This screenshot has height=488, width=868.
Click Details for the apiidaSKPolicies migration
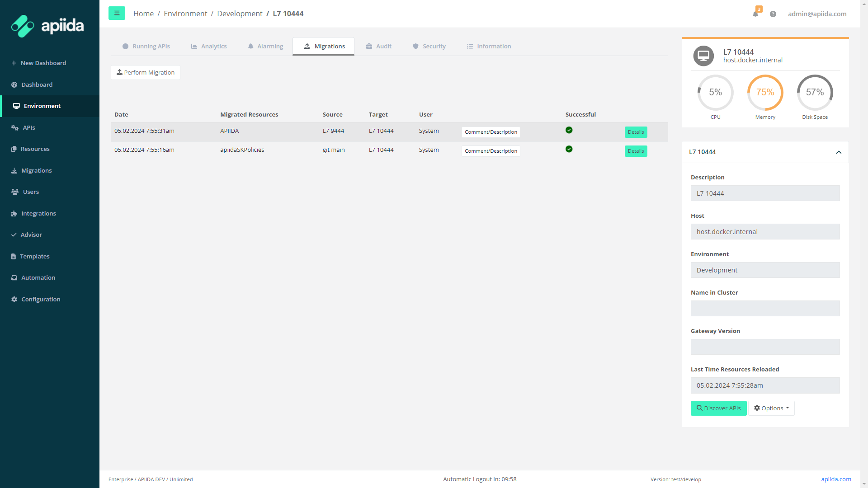click(x=636, y=151)
